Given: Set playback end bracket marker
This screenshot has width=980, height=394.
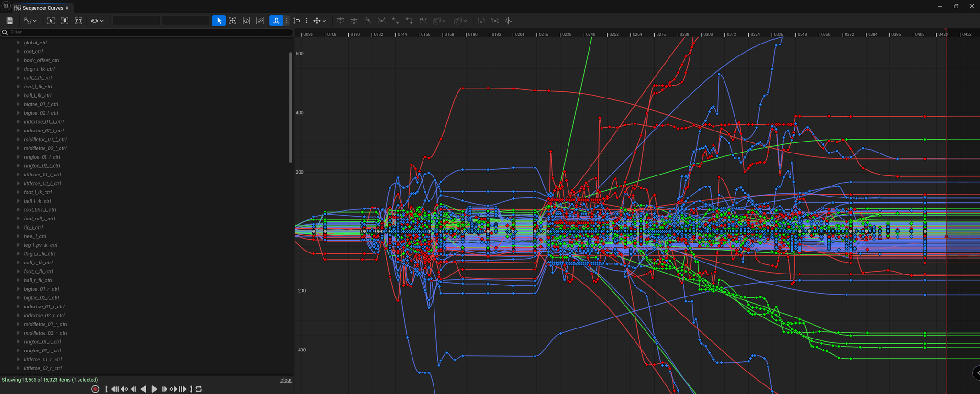Looking at the screenshot, I should coord(191,389).
